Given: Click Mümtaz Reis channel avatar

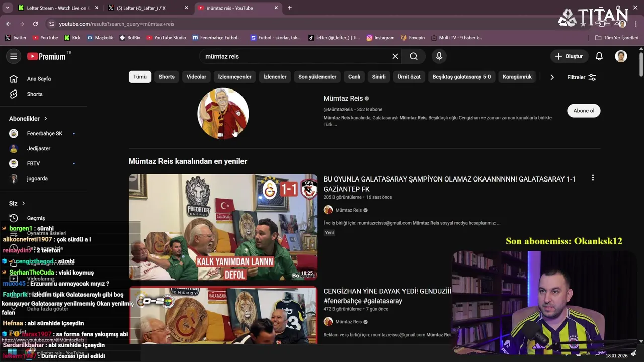Looking at the screenshot, I should (223, 114).
